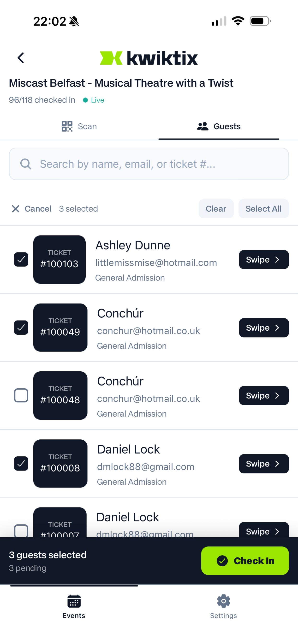Uncheck ticket #100049 checkbox
The width and height of the screenshot is (298, 644).
(x=21, y=328)
